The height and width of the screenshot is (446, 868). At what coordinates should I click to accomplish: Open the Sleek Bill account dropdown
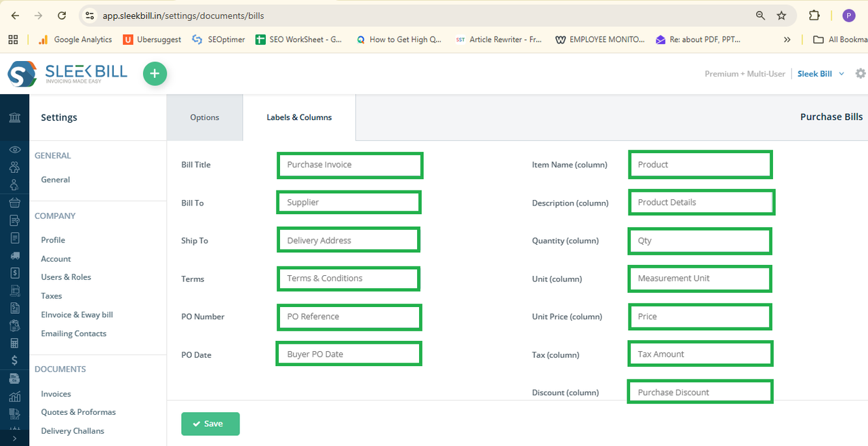821,73
